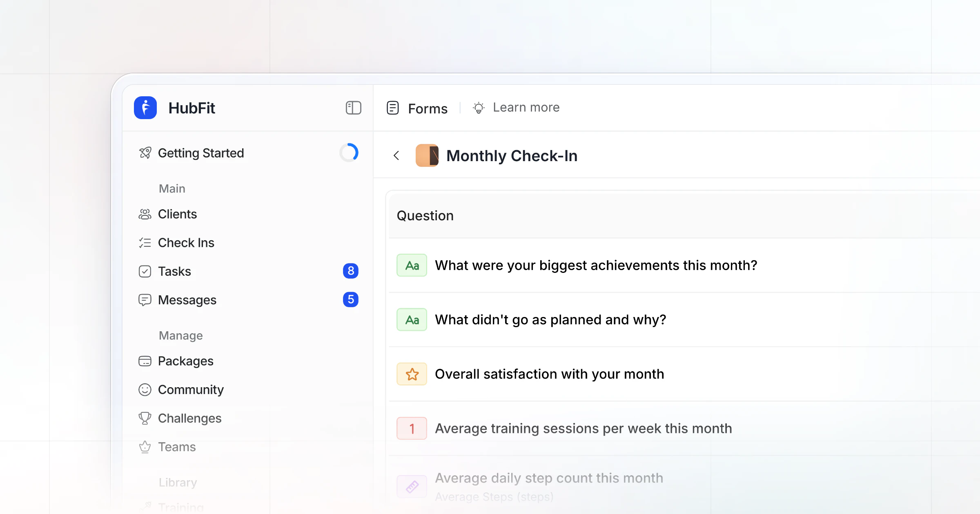Click the number icon beside training sessions question
Screen dimensions: 980x514
[412, 428]
